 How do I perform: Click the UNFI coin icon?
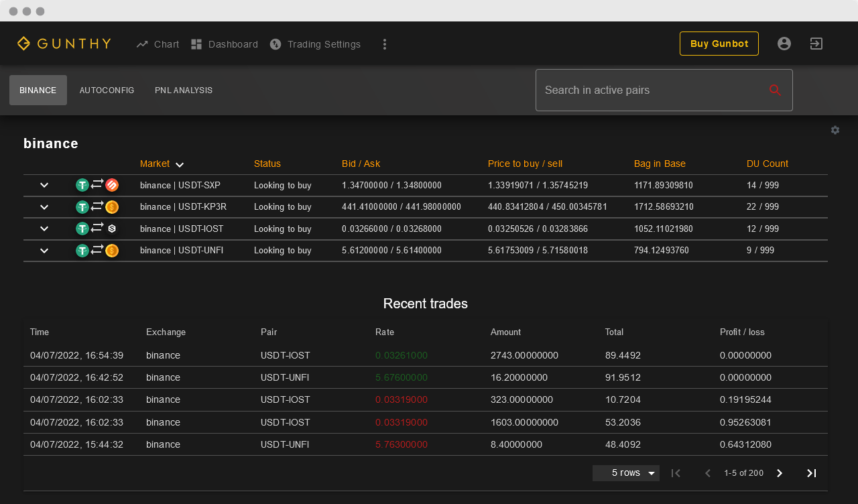pos(112,251)
